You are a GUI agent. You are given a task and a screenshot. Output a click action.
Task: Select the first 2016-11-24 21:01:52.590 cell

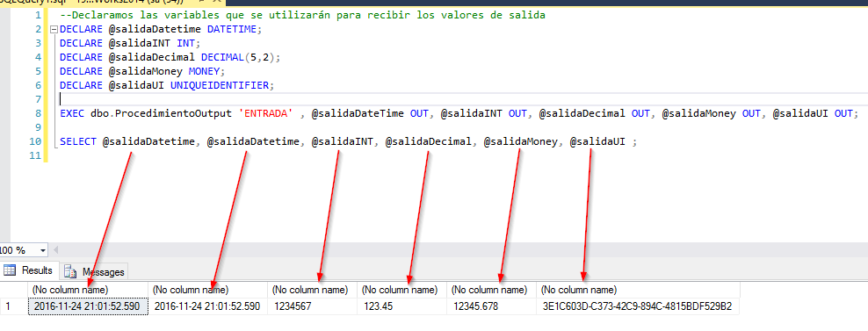point(88,306)
